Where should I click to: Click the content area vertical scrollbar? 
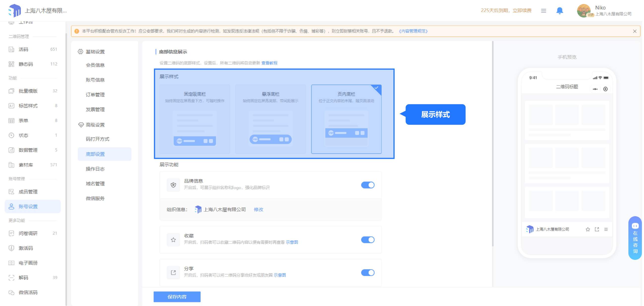(x=493, y=144)
